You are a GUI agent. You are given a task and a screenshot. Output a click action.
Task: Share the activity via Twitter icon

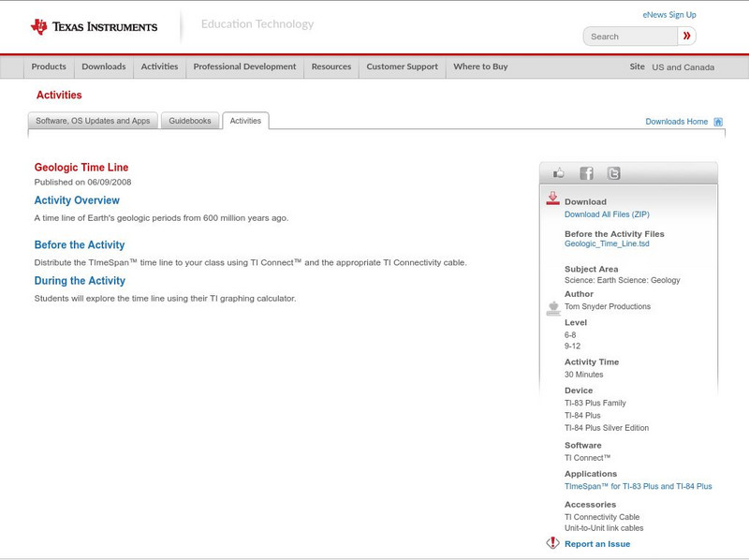tap(613, 173)
